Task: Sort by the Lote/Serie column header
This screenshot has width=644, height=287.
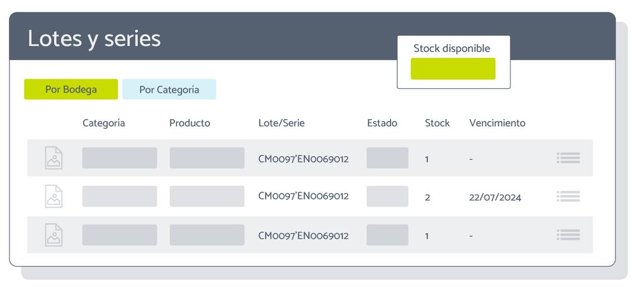Action: 281,123
